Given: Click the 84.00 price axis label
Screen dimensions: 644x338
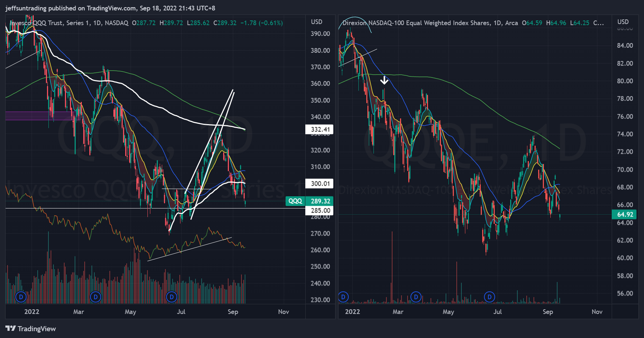Looking at the screenshot, I should 625,46.
